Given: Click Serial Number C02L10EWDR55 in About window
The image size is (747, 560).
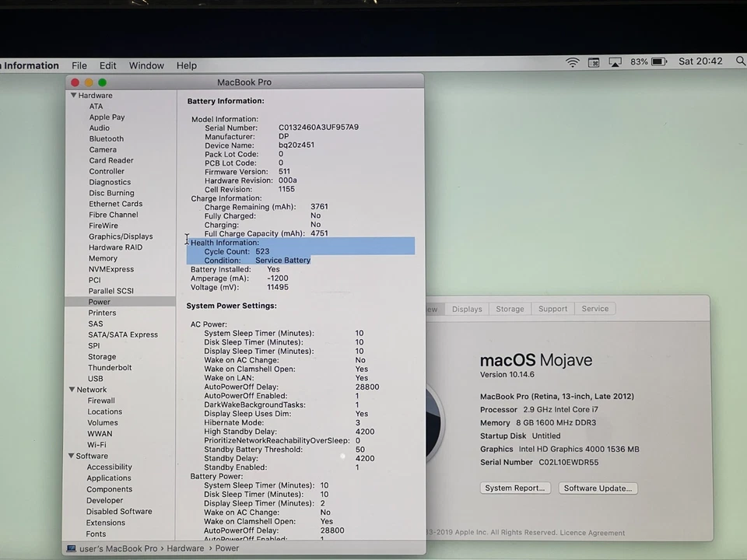Looking at the screenshot, I should point(539,462).
